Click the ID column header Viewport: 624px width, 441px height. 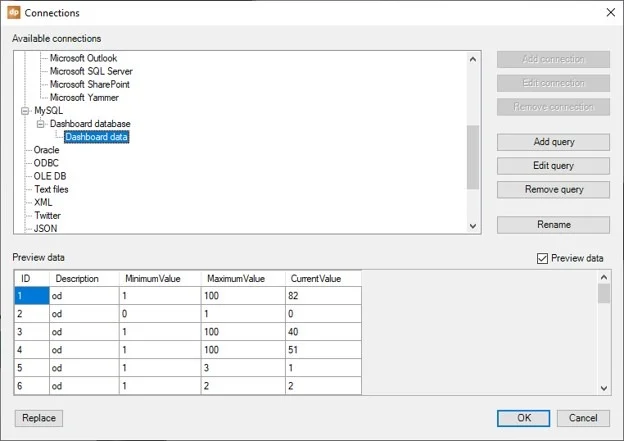click(32, 279)
